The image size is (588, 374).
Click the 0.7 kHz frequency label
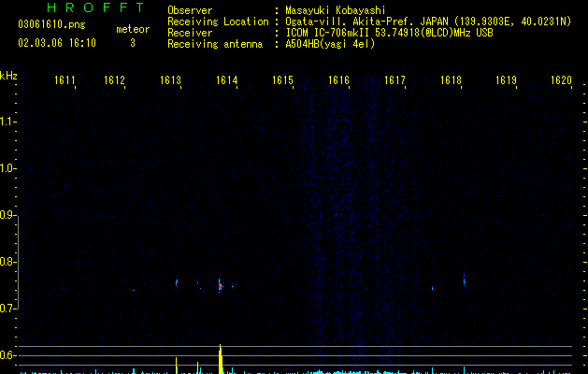coord(7,309)
